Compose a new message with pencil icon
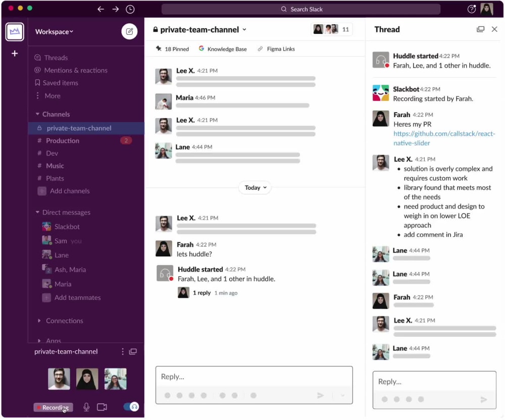 [x=129, y=31]
